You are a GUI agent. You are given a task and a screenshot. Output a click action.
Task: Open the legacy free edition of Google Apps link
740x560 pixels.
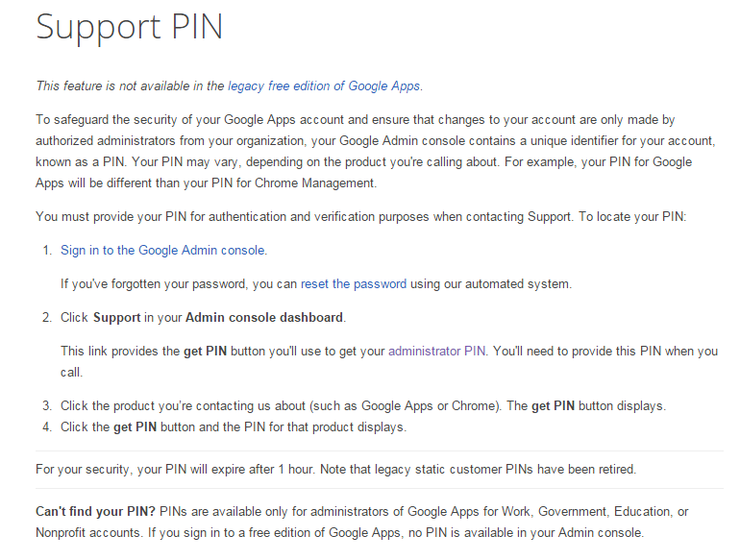[x=324, y=86]
